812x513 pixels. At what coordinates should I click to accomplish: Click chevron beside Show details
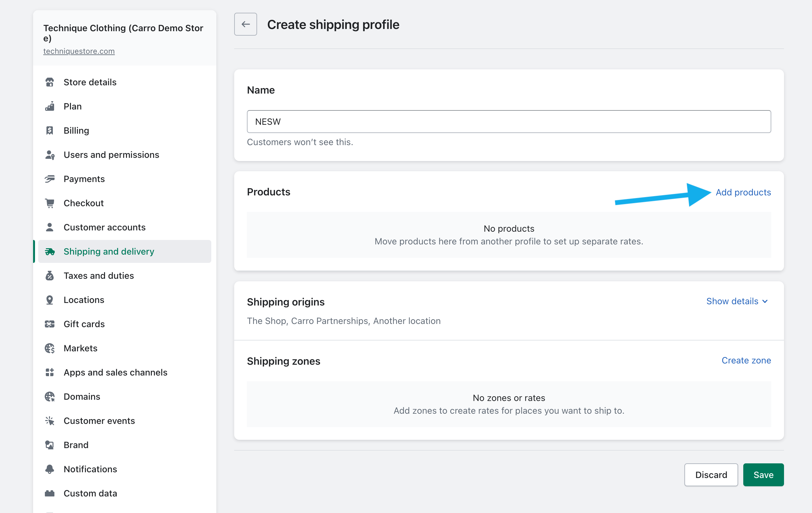click(765, 301)
